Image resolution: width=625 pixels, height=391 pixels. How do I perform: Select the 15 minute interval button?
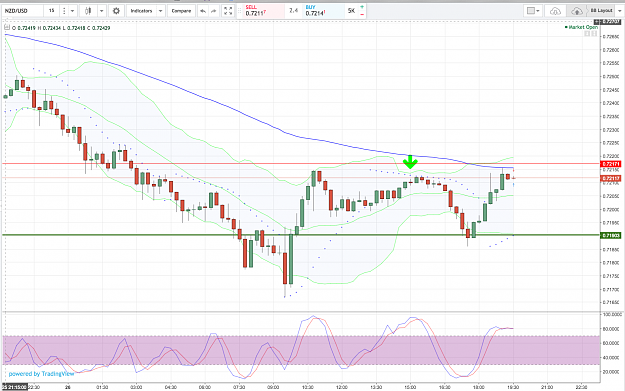[51, 11]
